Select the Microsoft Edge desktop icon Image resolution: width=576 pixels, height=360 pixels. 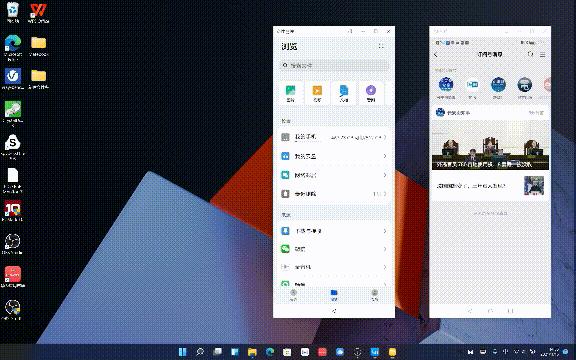point(13,47)
